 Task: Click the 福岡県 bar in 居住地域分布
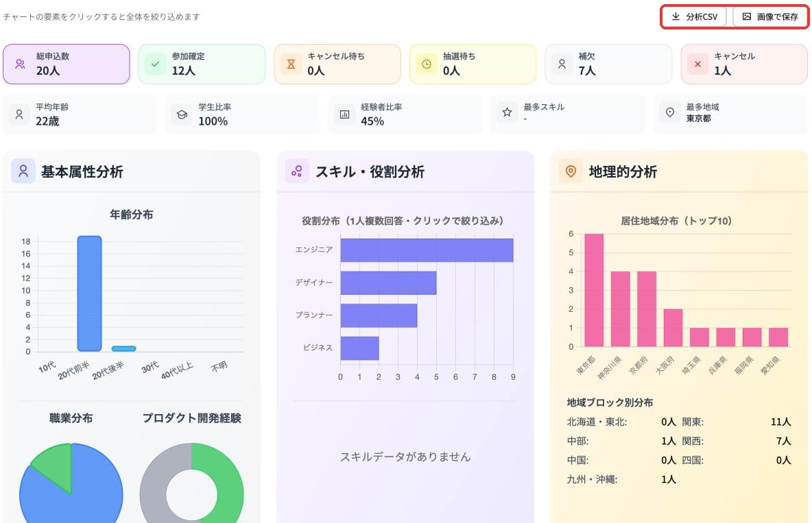pos(752,337)
